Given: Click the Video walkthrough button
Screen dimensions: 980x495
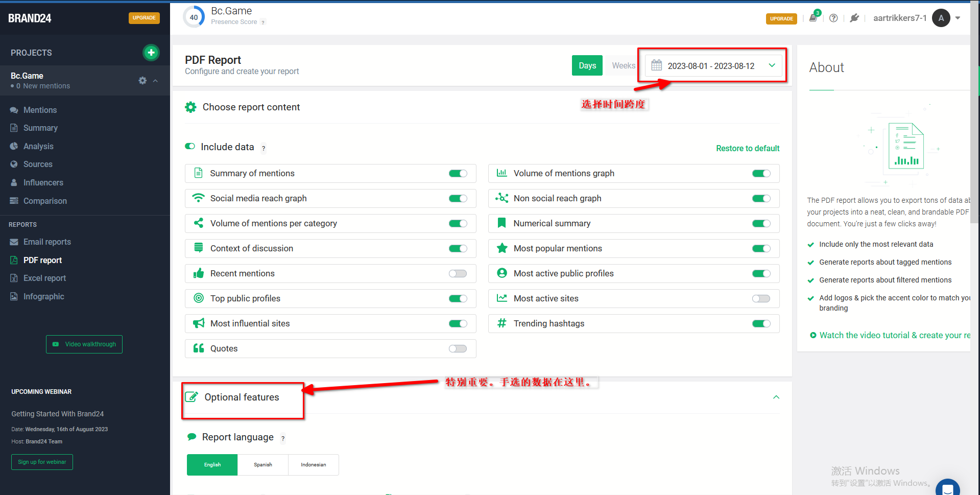Looking at the screenshot, I should [84, 344].
